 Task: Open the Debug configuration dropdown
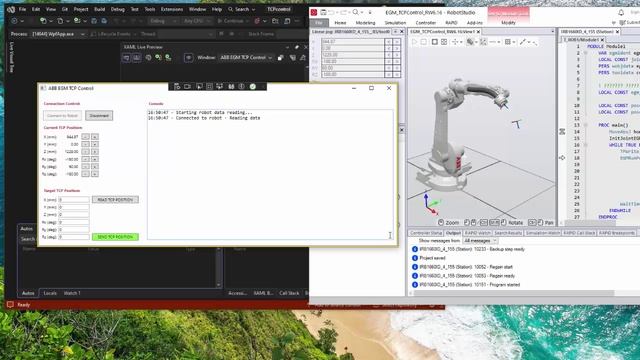coord(163,21)
